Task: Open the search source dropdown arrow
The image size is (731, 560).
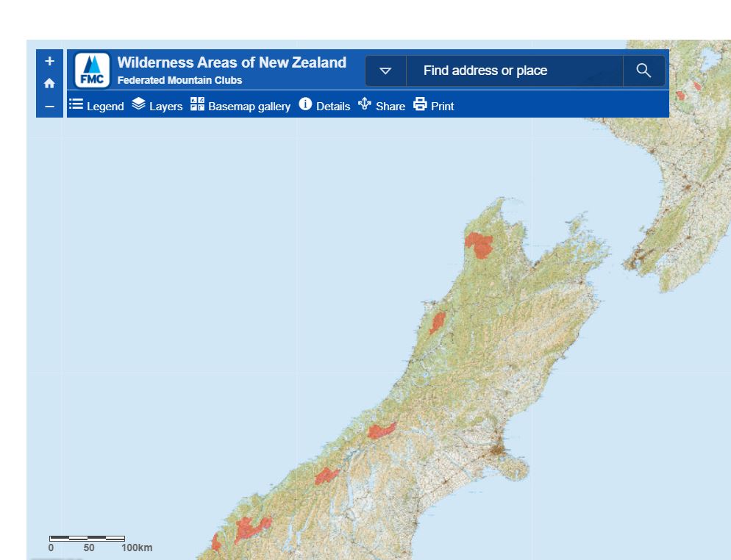Action: [385, 71]
